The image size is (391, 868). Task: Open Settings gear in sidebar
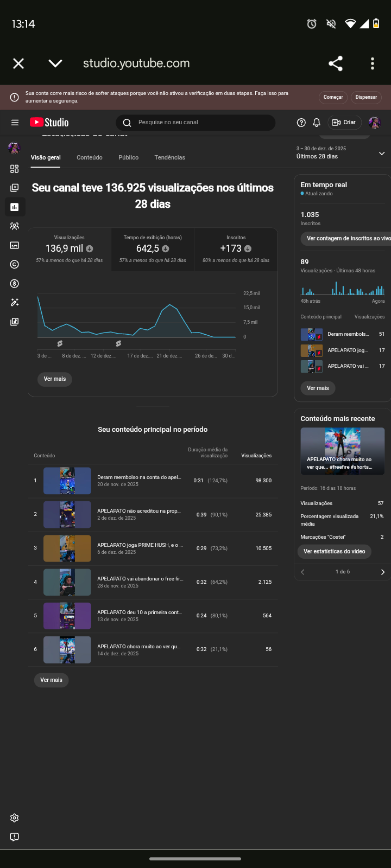point(15,818)
